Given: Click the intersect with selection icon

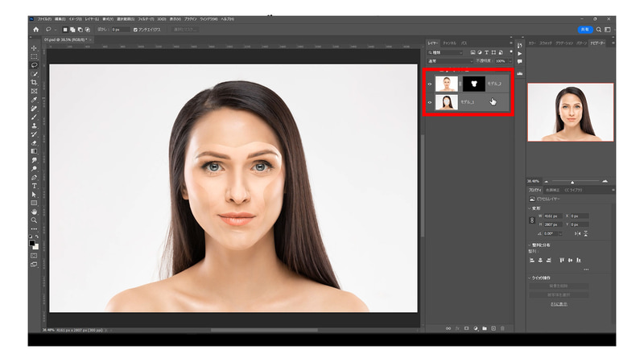Looking at the screenshot, I should [x=88, y=30].
